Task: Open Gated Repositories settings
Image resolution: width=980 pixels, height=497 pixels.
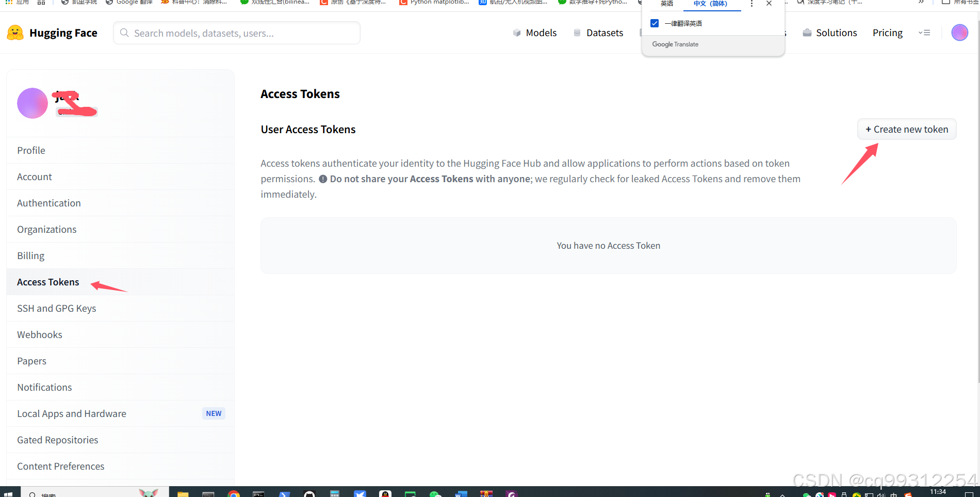Action: tap(120, 440)
